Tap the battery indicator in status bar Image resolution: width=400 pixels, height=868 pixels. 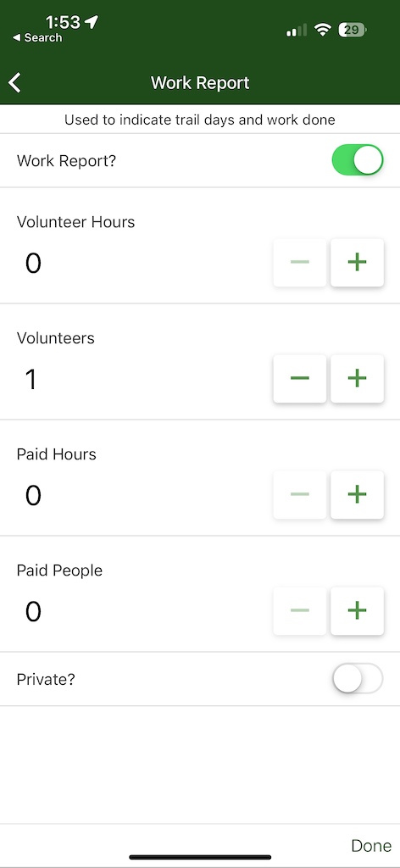tap(353, 30)
